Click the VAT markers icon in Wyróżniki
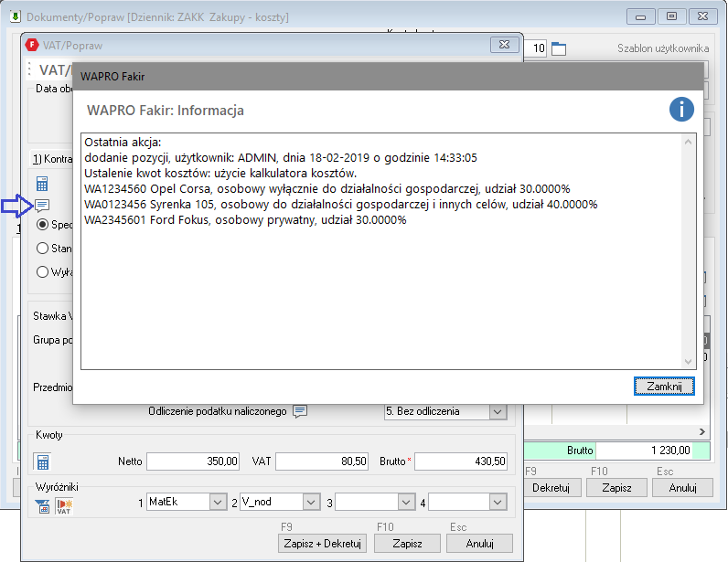 [64, 506]
